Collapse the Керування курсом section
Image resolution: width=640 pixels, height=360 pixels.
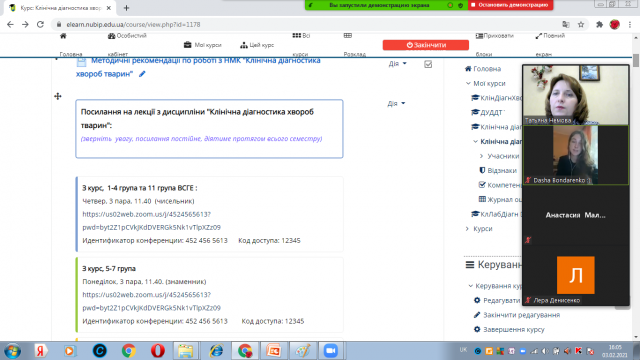click(x=471, y=286)
